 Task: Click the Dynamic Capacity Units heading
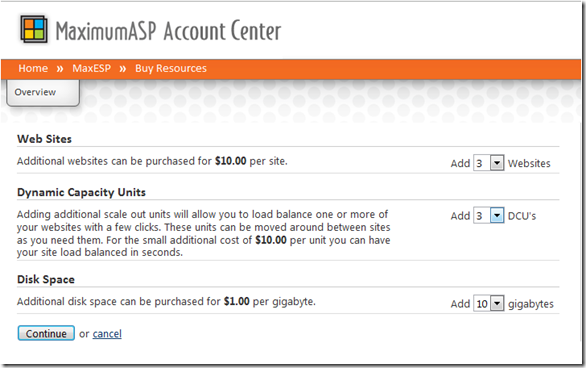[x=81, y=192]
